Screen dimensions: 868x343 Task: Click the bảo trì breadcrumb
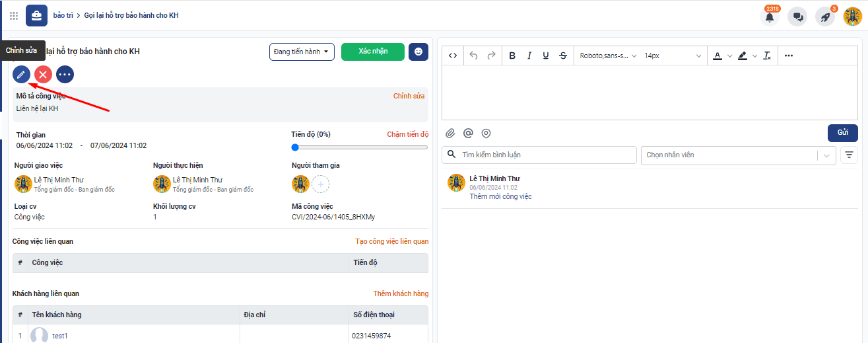[x=63, y=15]
